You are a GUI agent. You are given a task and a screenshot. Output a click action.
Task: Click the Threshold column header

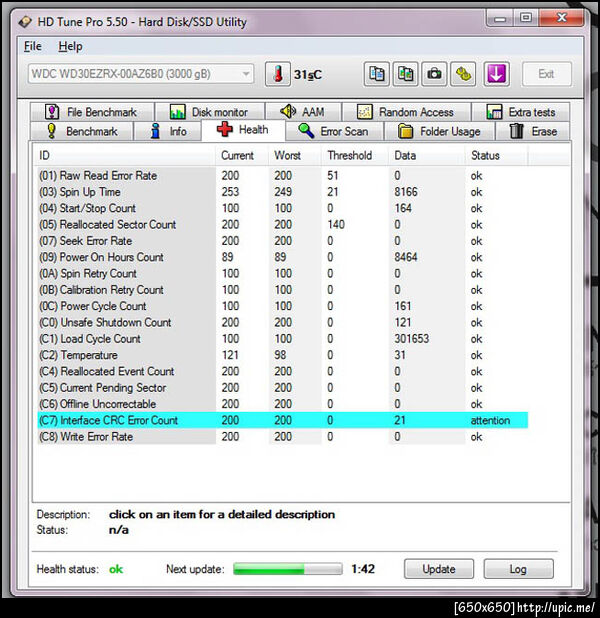[356, 156]
